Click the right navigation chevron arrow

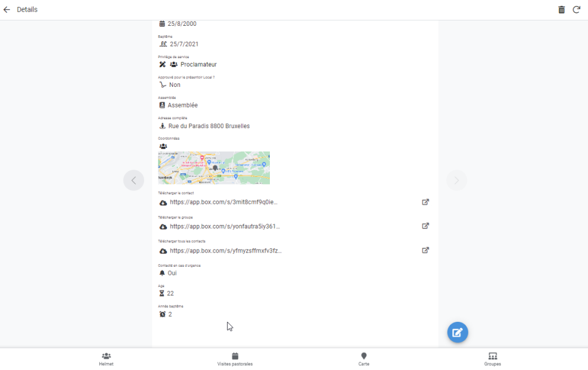click(457, 180)
